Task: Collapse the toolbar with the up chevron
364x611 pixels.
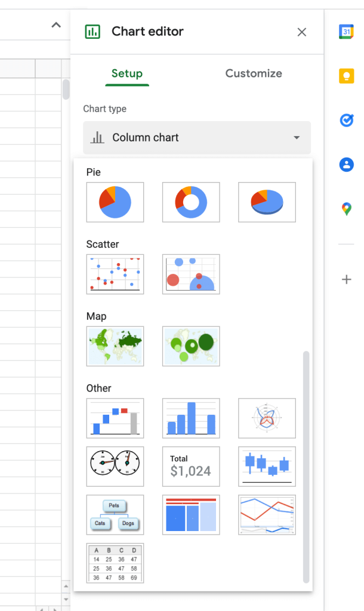Action: coord(56,25)
